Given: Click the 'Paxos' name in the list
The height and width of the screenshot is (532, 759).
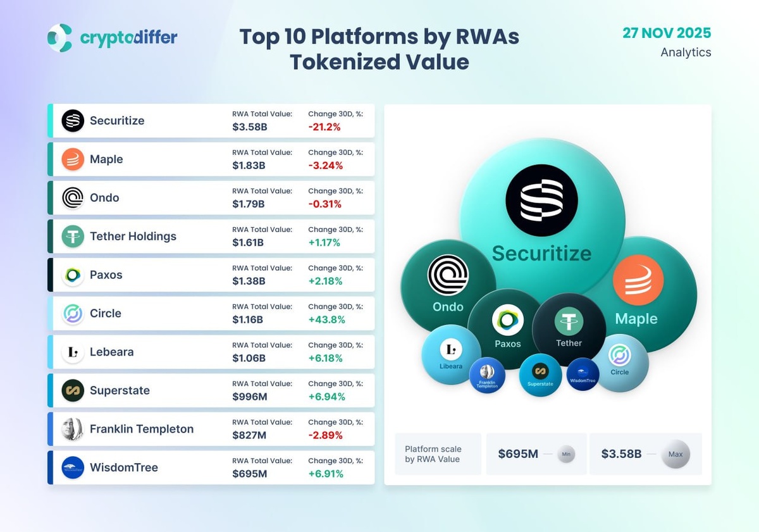Looking at the screenshot, I should (x=106, y=275).
